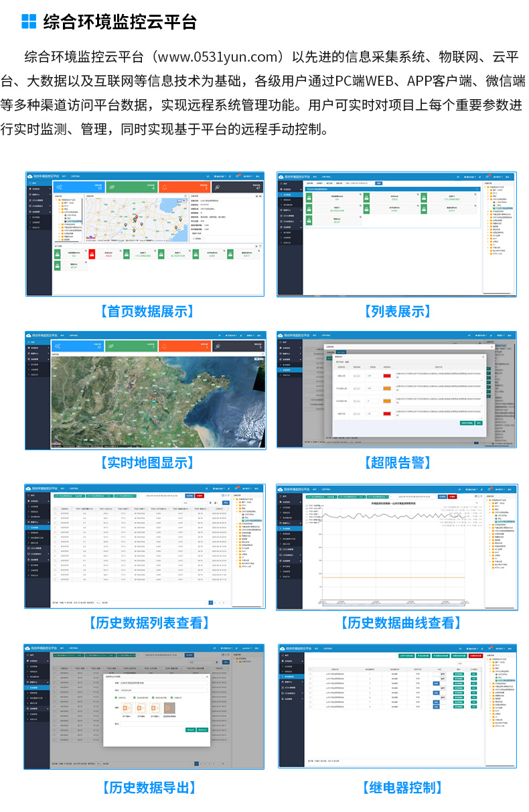The image size is (529, 812).
Task: Open the 首页数据展示 screenshot thumbnail
Action: 145,233
